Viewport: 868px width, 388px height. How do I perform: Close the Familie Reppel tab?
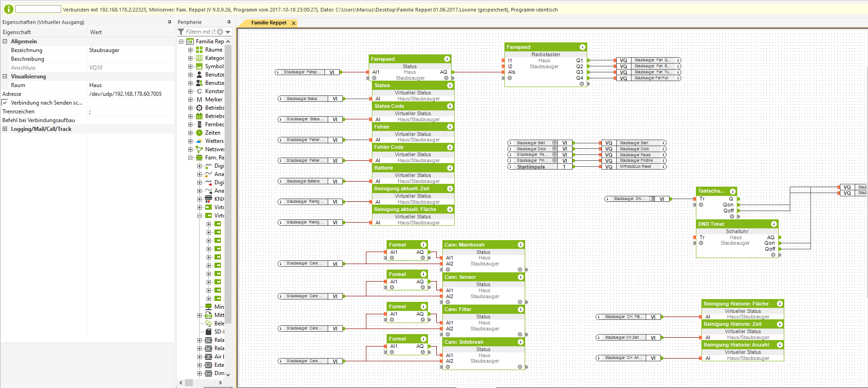294,23
